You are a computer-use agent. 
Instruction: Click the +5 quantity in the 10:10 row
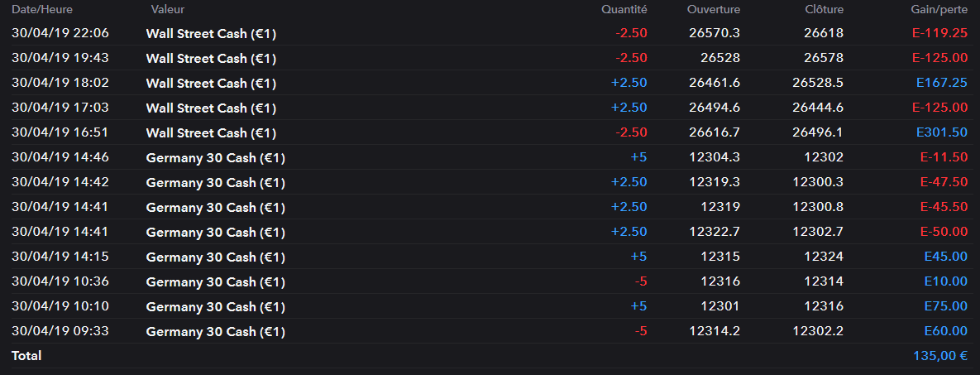tap(638, 306)
